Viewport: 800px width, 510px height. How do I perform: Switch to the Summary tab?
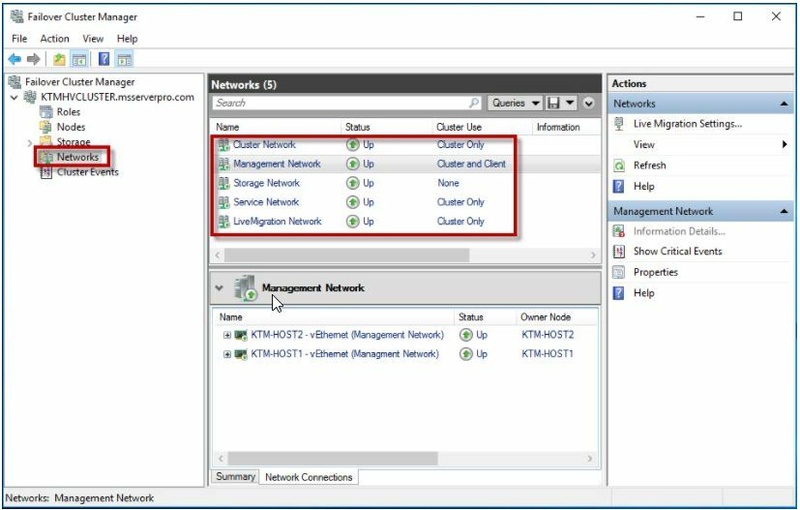235,476
